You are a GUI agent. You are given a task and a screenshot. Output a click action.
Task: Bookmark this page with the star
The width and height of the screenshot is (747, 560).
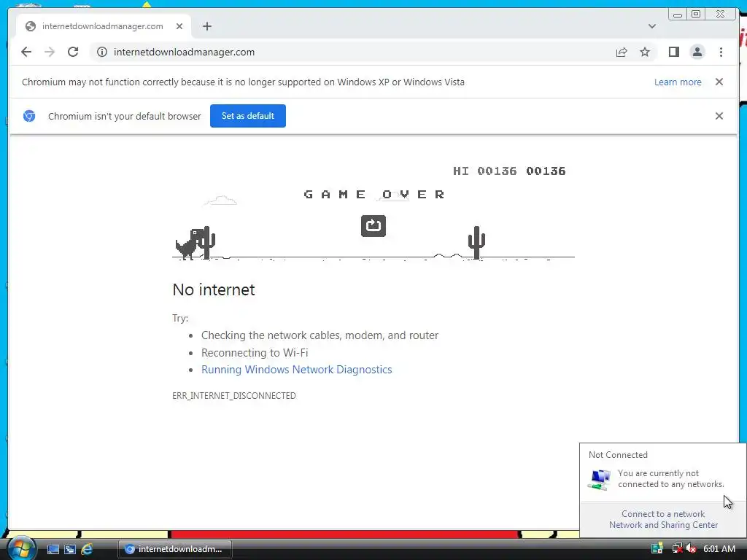[645, 52]
